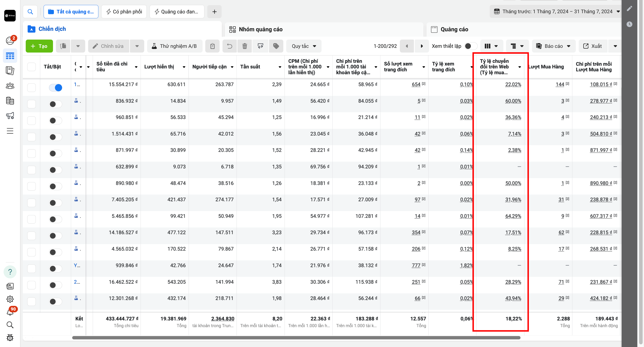Click the Chỉnh sửa button
Screen dimensions: 644x347
tap(109, 46)
